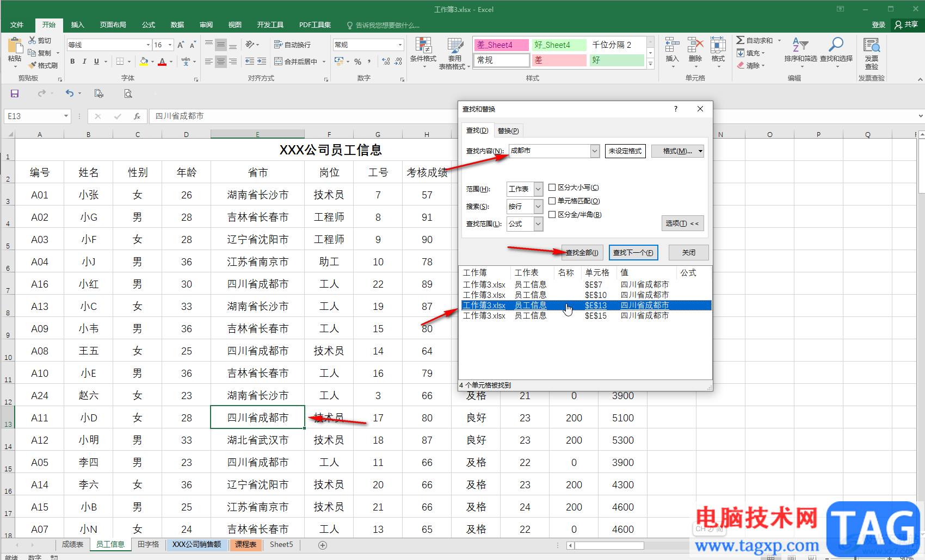Click the AutoSum sigma icon

click(741, 40)
